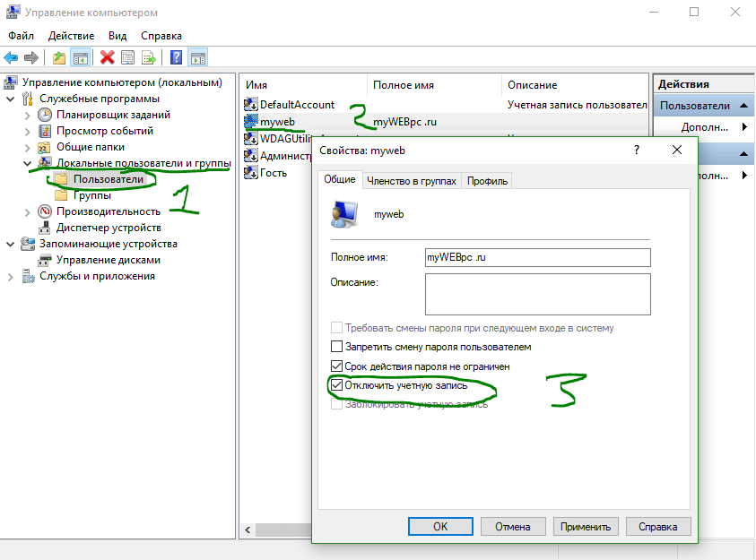Screen dimensions: 756x560
Task: Click the Применить button
Action: coord(586,526)
